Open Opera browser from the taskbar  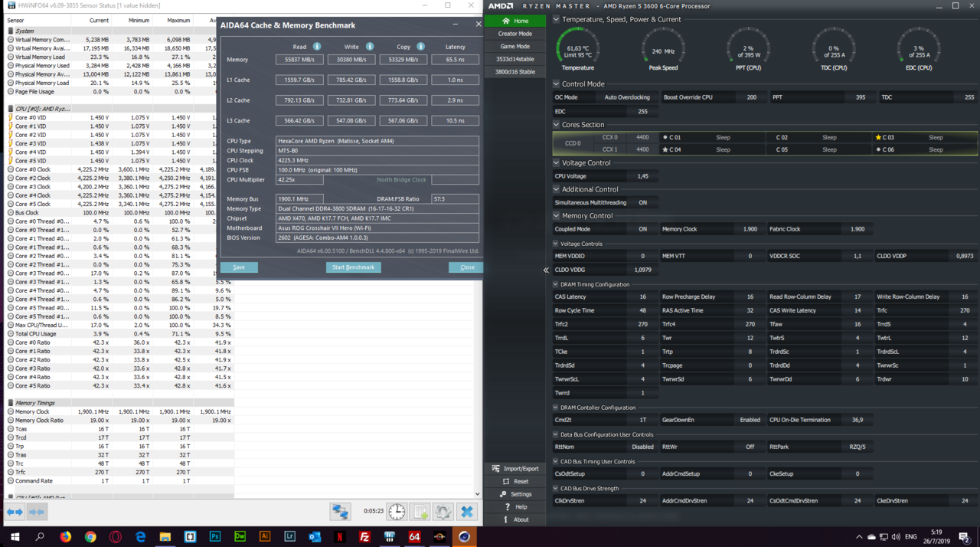[x=115, y=537]
